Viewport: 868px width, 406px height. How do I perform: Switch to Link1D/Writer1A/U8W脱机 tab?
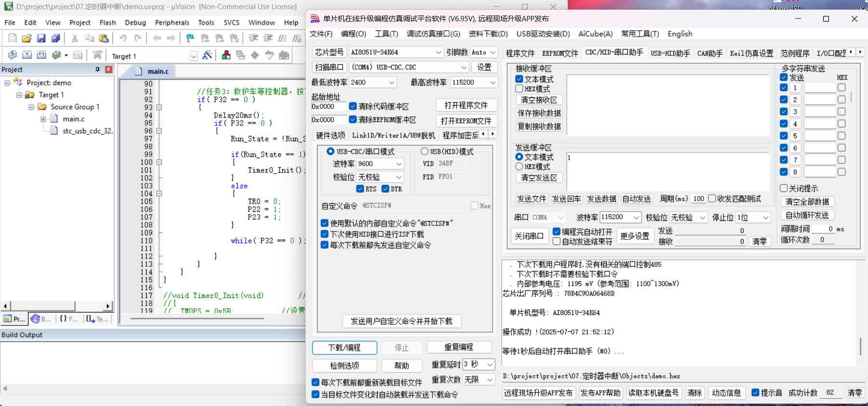[394, 135]
